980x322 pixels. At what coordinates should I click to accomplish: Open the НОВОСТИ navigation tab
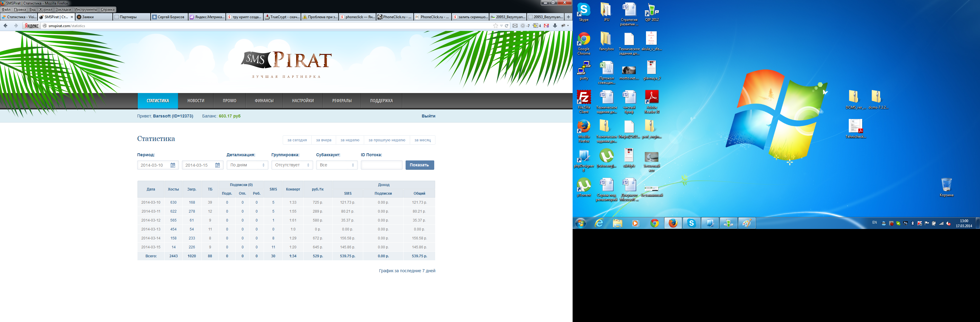pos(196,101)
